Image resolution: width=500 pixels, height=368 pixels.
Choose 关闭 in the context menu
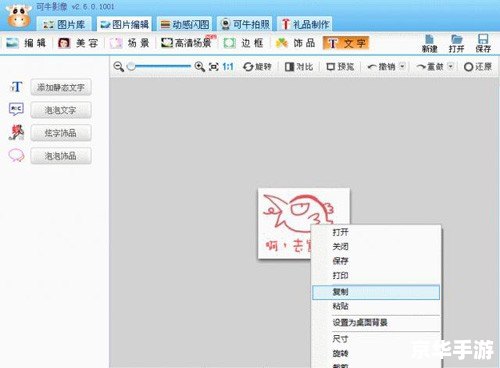pyautogui.click(x=376, y=247)
